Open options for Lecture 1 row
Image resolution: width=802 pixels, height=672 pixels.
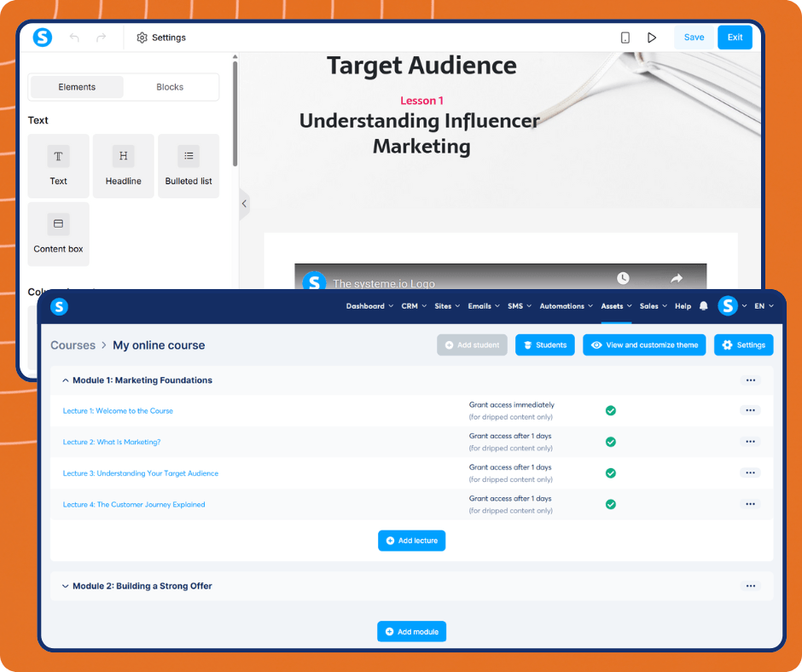[750, 410]
